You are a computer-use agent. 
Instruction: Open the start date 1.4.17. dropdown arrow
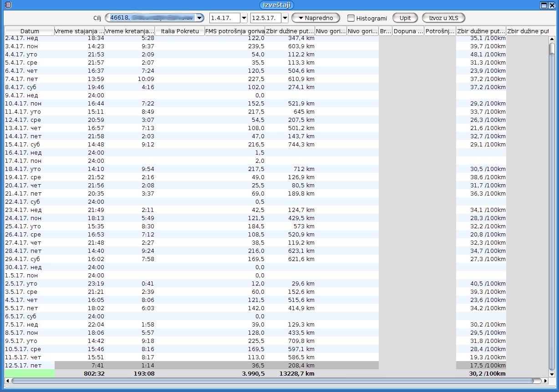244,18
